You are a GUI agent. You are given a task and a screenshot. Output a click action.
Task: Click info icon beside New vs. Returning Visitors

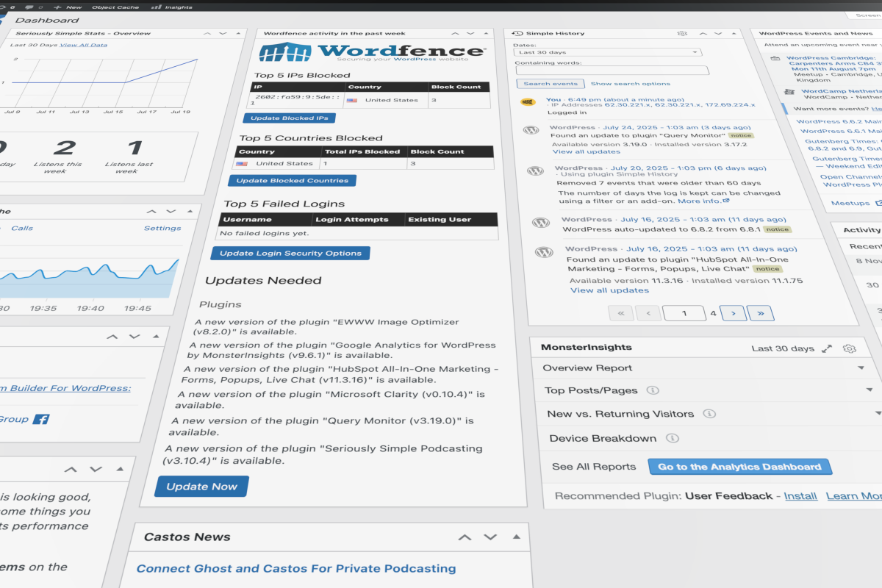point(709,415)
